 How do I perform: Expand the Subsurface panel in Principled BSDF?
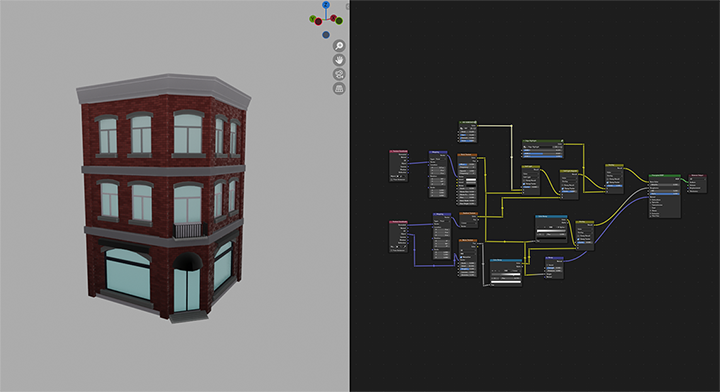tap(656, 200)
